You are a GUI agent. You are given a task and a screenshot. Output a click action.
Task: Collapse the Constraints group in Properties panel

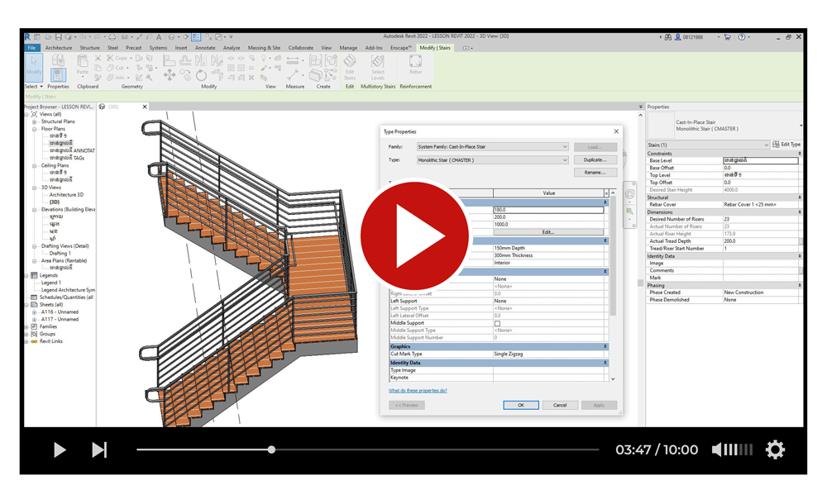tap(799, 154)
